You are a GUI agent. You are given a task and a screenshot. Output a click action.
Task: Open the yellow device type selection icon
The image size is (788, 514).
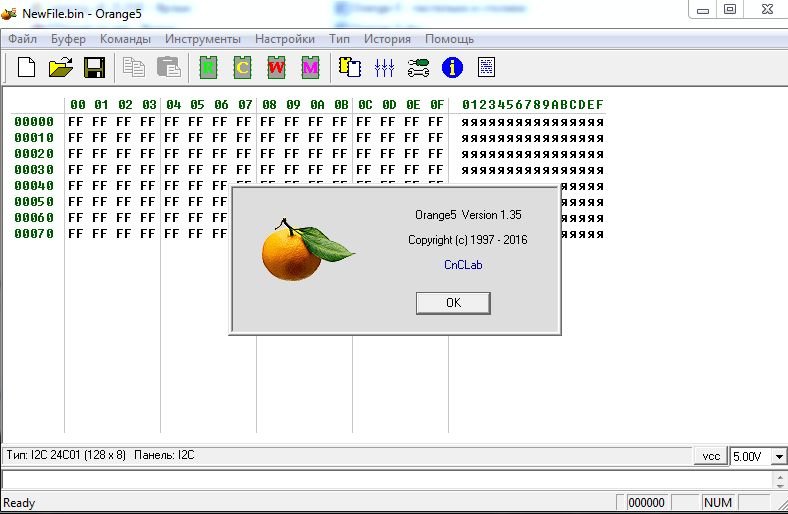(350, 67)
